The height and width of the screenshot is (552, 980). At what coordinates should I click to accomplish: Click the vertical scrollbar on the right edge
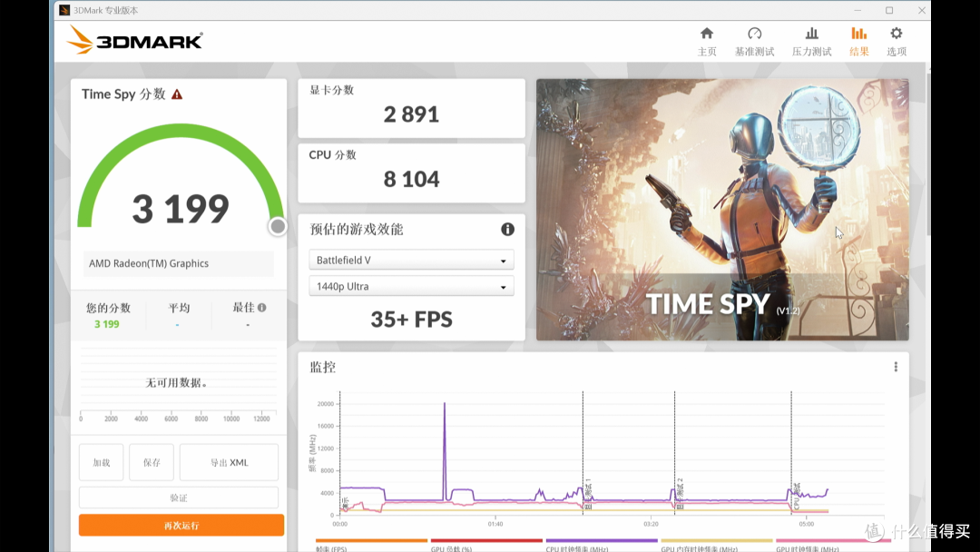tap(928, 153)
